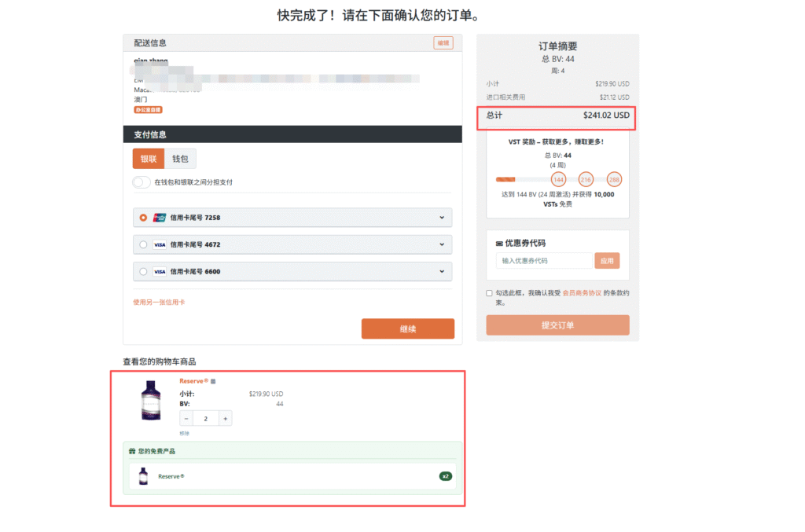Viewport: 805px width, 532px height.
Task: Expand details chevron for card ending 7258
Action: pos(442,218)
